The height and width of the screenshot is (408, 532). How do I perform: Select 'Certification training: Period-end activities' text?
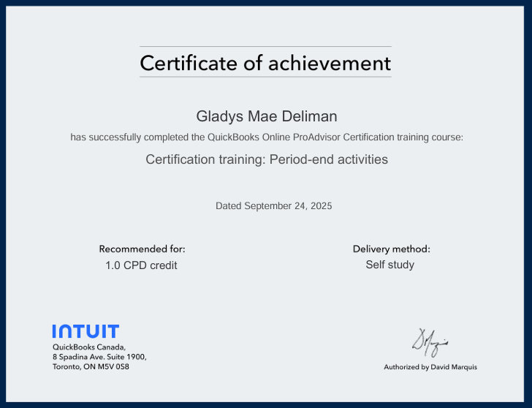click(267, 159)
